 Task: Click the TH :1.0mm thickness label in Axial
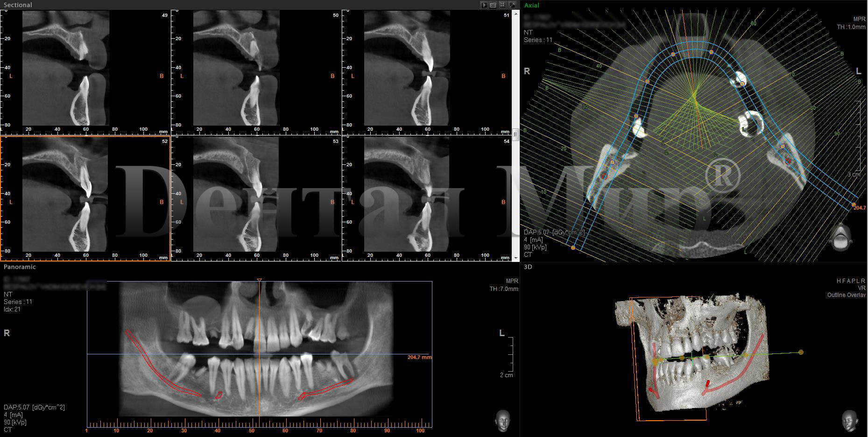click(x=851, y=27)
